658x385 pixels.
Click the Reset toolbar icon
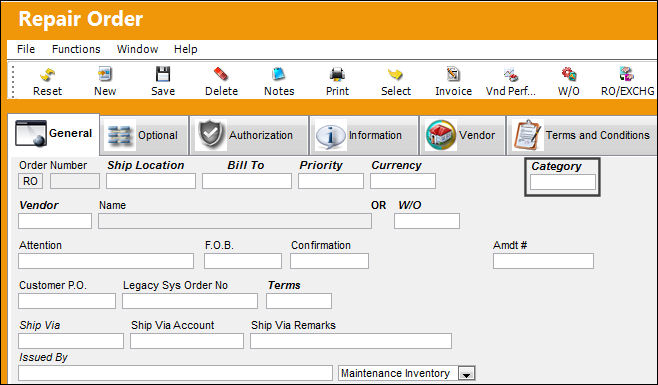47,75
